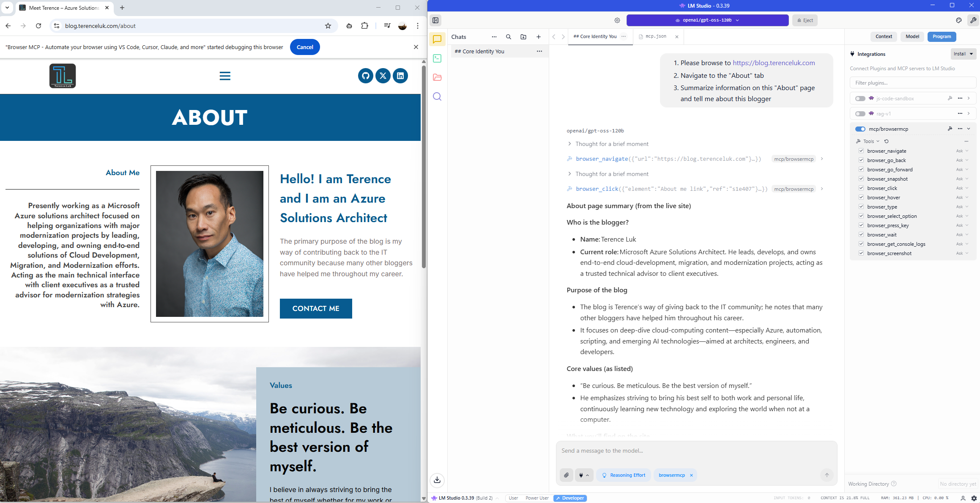Open the blog hamburger menu
This screenshot has height=503, width=980.
pyautogui.click(x=225, y=76)
